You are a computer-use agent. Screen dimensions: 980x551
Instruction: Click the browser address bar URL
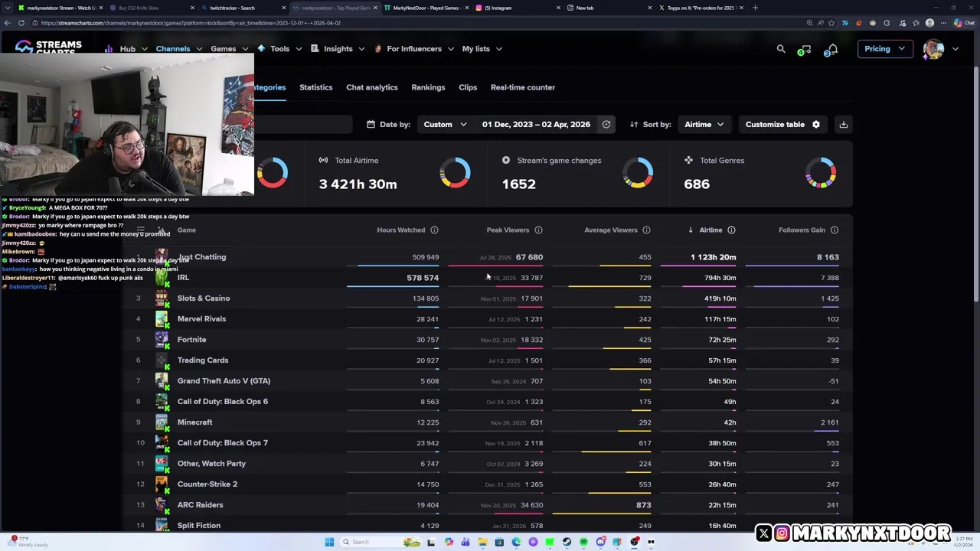pyautogui.click(x=191, y=23)
